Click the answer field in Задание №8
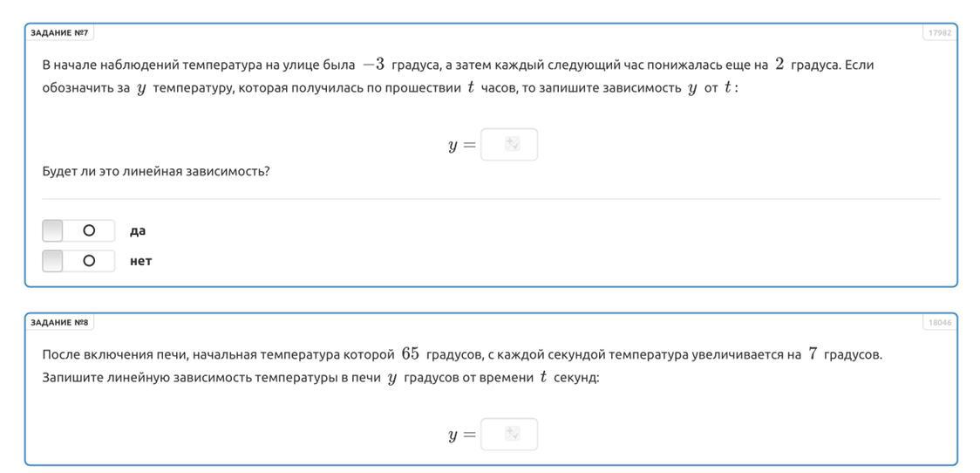Viewport: 980px width, 473px height. 509,435
